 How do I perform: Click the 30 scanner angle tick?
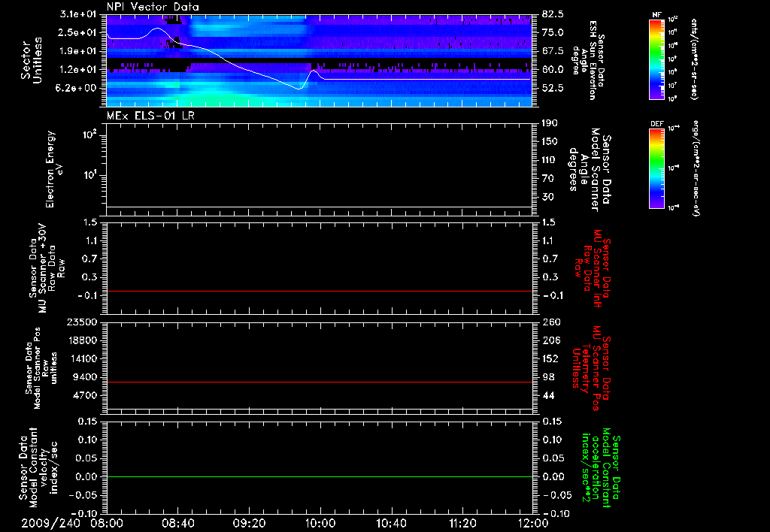click(x=550, y=197)
